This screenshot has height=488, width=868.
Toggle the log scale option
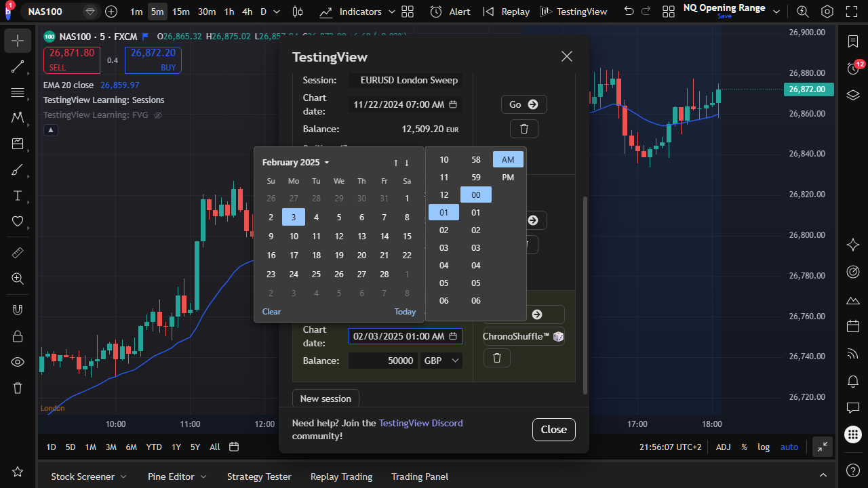click(764, 447)
